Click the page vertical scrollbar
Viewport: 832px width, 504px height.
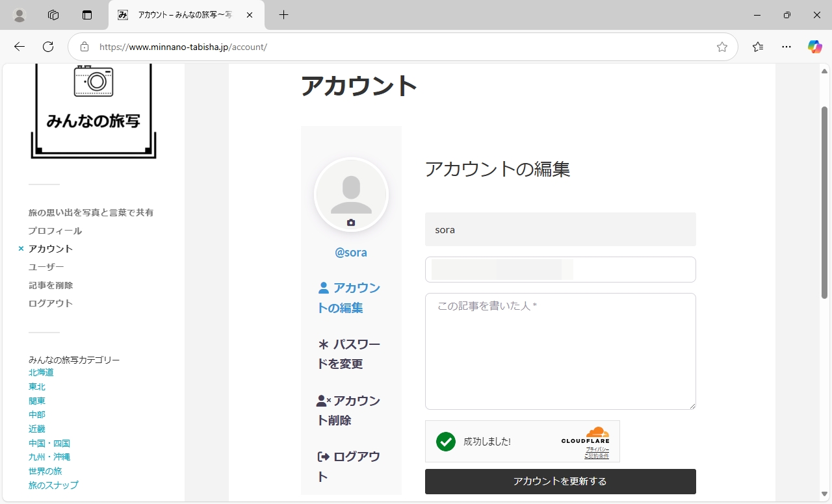(x=824, y=201)
